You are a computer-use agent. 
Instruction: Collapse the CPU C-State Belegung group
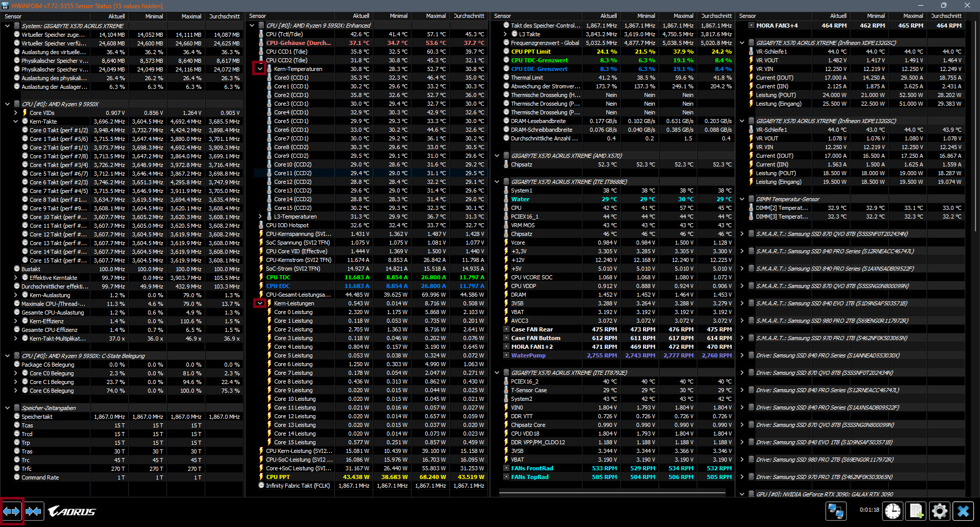7,356
